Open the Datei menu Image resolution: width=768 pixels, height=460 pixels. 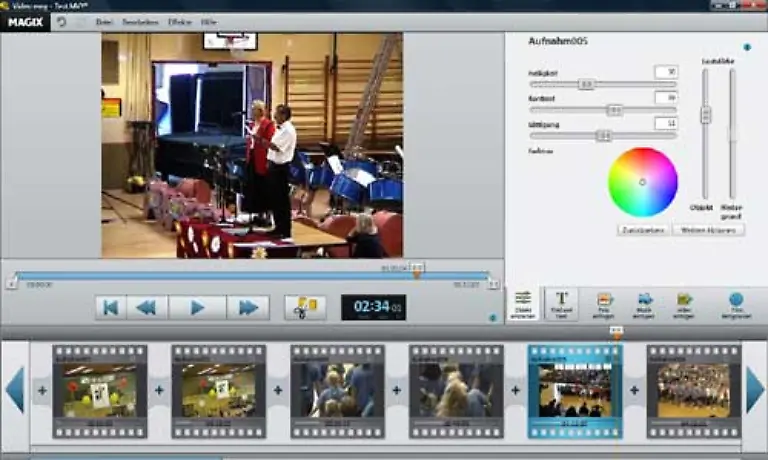point(104,21)
